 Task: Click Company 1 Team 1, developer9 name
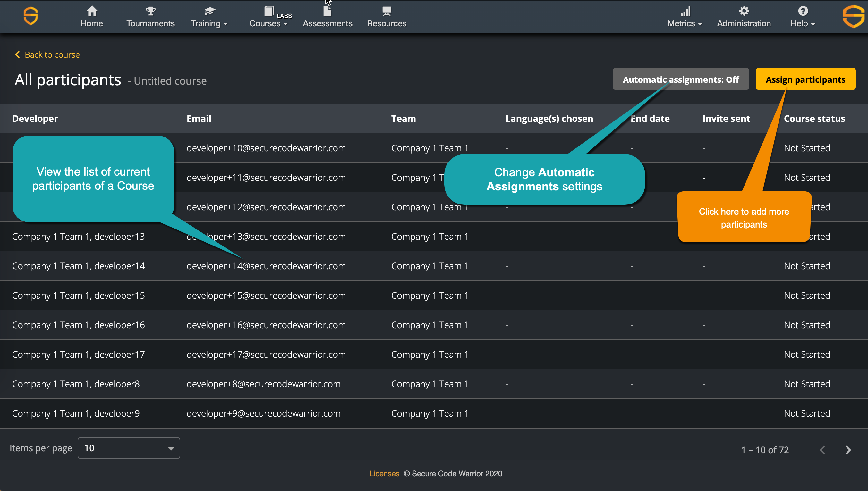coord(76,413)
